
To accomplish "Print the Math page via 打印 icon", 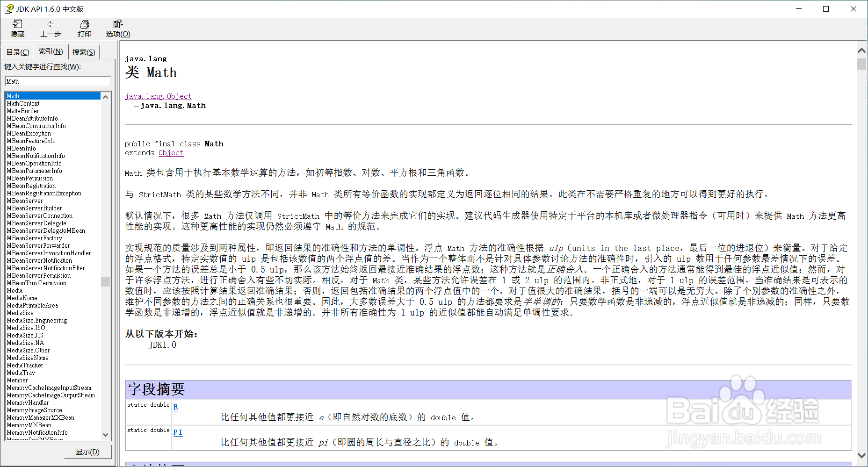I will pos(84,28).
